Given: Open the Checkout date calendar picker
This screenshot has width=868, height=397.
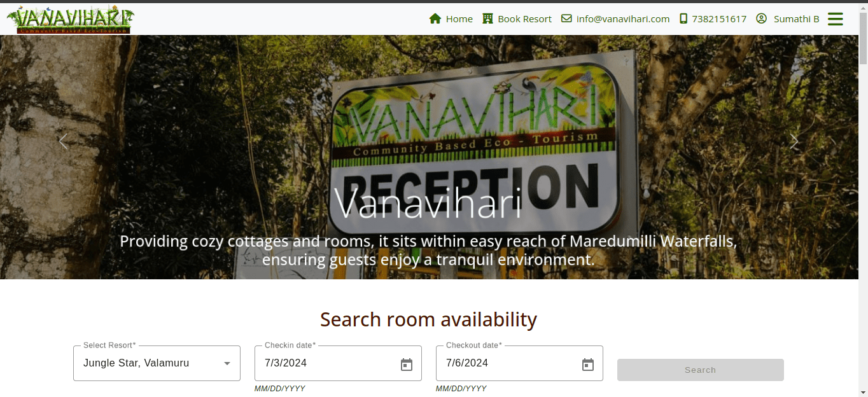Looking at the screenshot, I should [588, 365].
